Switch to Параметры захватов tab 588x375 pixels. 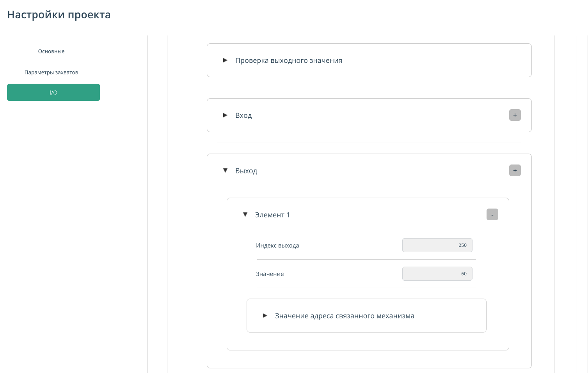[51, 73]
